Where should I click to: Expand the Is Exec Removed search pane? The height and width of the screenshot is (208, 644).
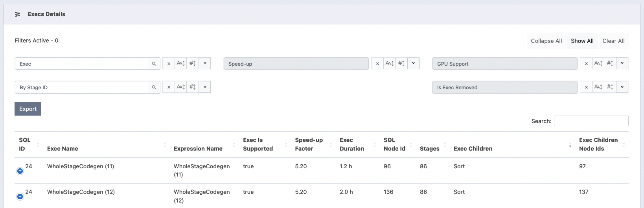click(622, 87)
